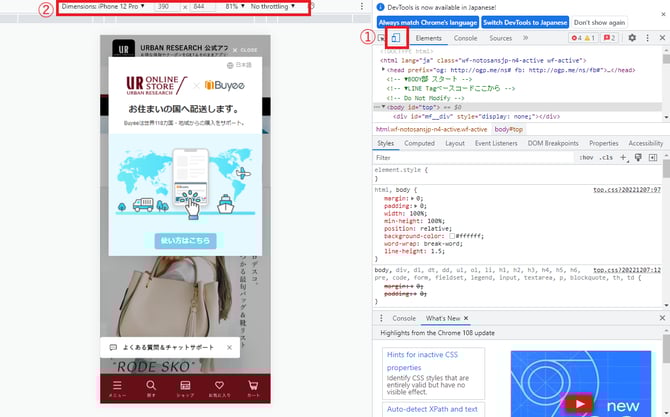Close the DevTools drawer panel
The image size is (670, 417).
click(662, 318)
